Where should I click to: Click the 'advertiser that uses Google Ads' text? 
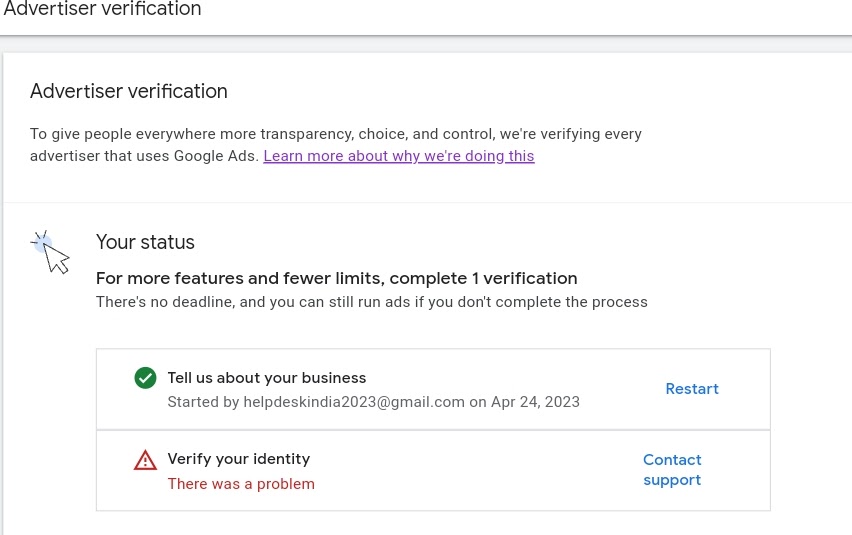144,156
